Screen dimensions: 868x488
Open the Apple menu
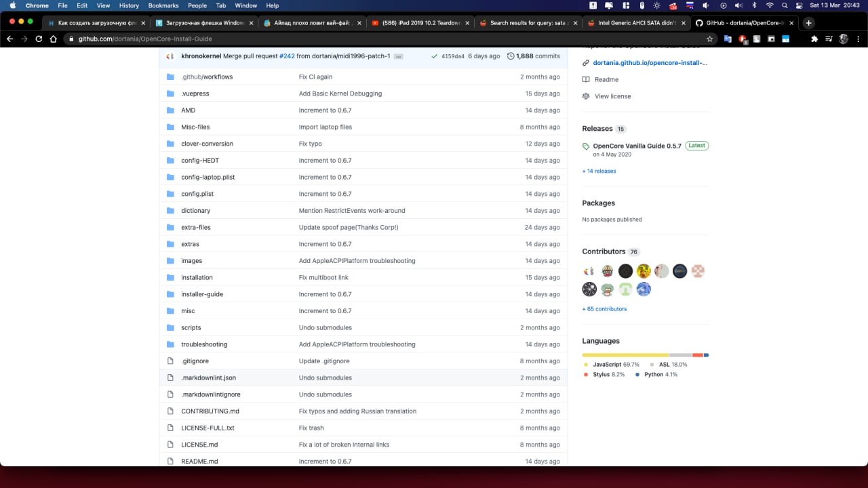12,5
